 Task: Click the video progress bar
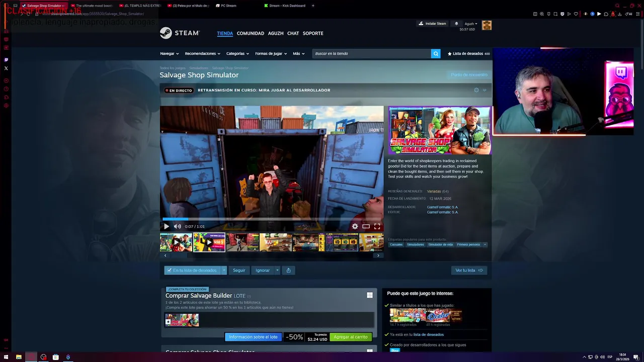point(272,219)
